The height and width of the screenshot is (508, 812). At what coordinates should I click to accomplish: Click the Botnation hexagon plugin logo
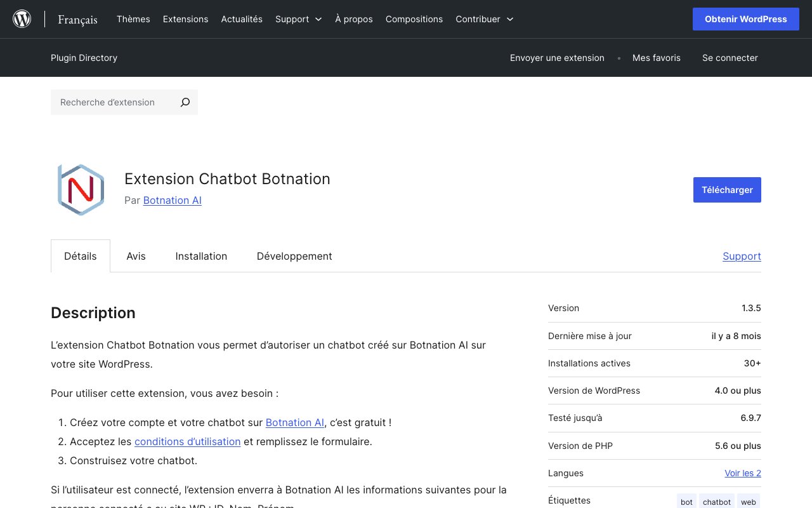pos(81,190)
